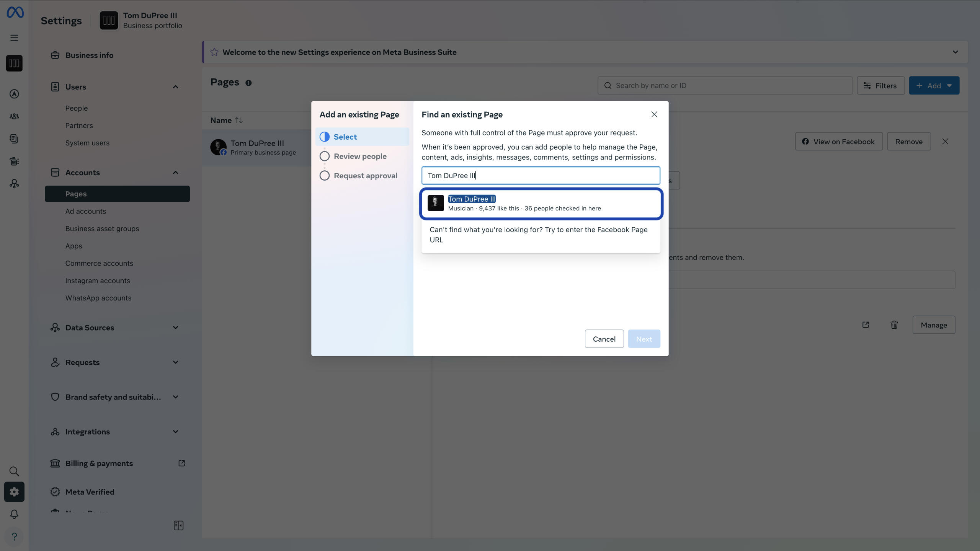Collapse the Users section
Image resolution: width=980 pixels, height=551 pixels.
pos(175,87)
